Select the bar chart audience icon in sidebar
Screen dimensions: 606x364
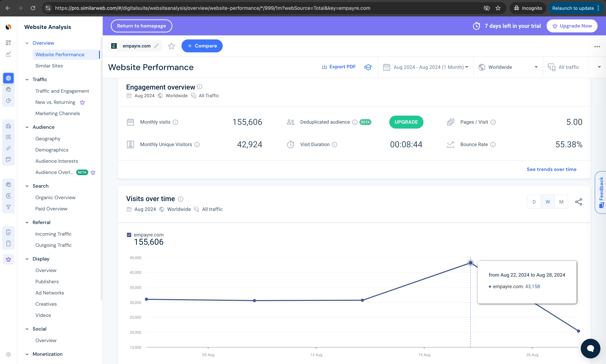tap(8, 126)
